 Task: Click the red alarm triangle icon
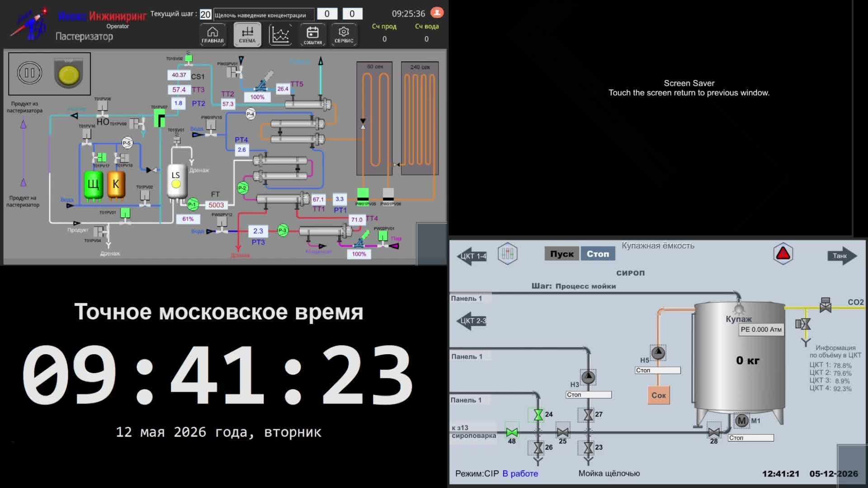(783, 253)
